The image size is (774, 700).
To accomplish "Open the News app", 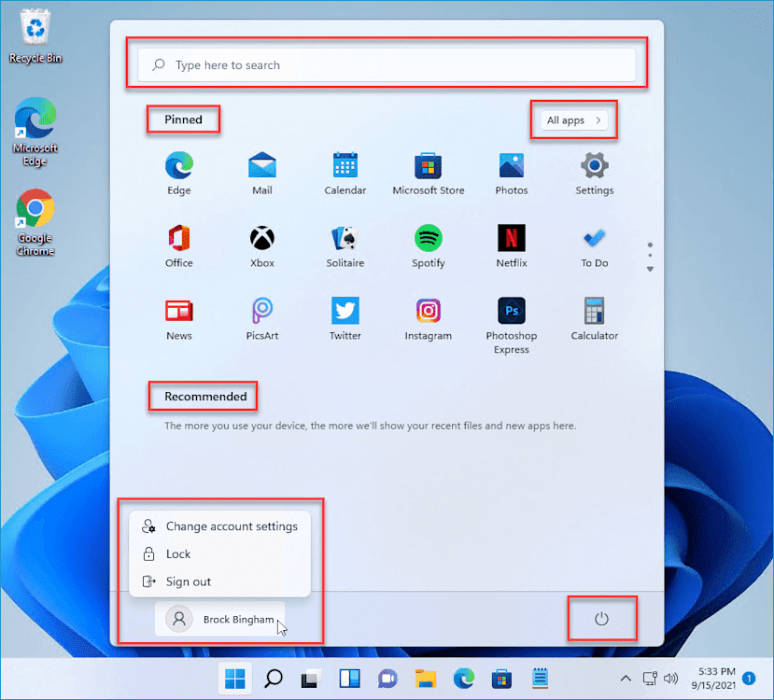I will [178, 318].
